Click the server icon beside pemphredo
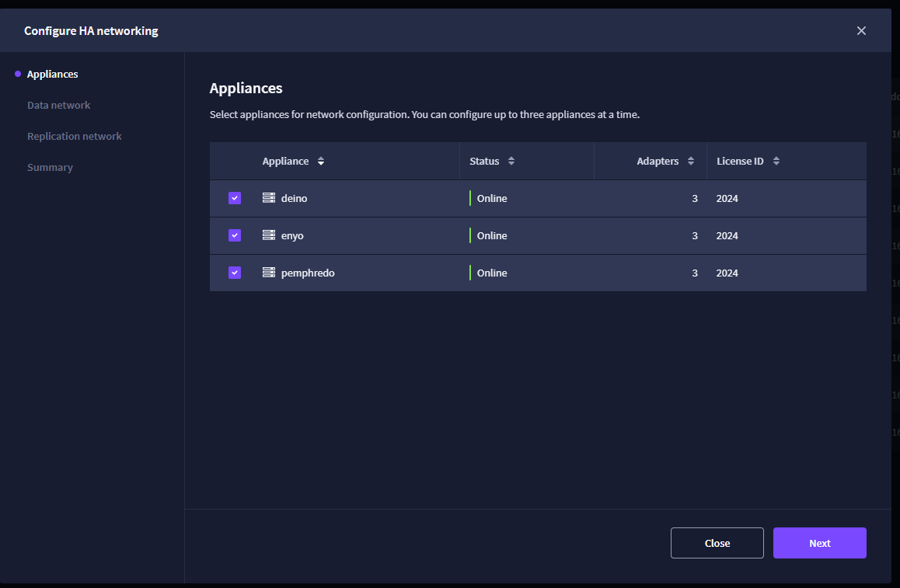This screenshot has width=900, height=588. [269, 273]
